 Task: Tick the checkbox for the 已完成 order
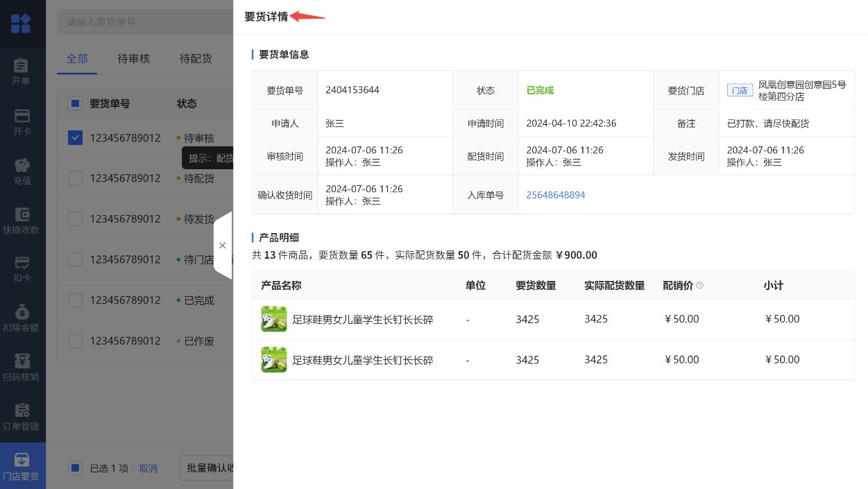[75, 300]
